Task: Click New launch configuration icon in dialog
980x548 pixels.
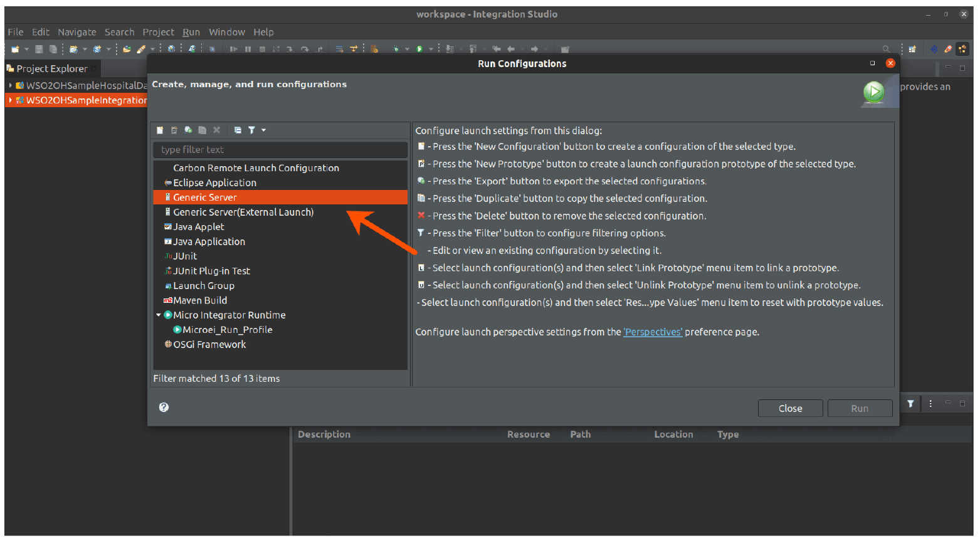Action: [x=160, y=130]
